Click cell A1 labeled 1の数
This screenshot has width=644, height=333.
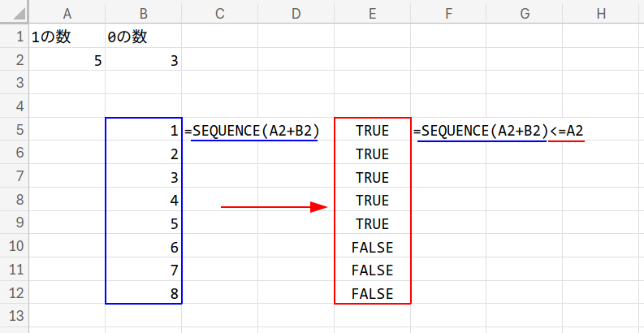coord(67,37)
